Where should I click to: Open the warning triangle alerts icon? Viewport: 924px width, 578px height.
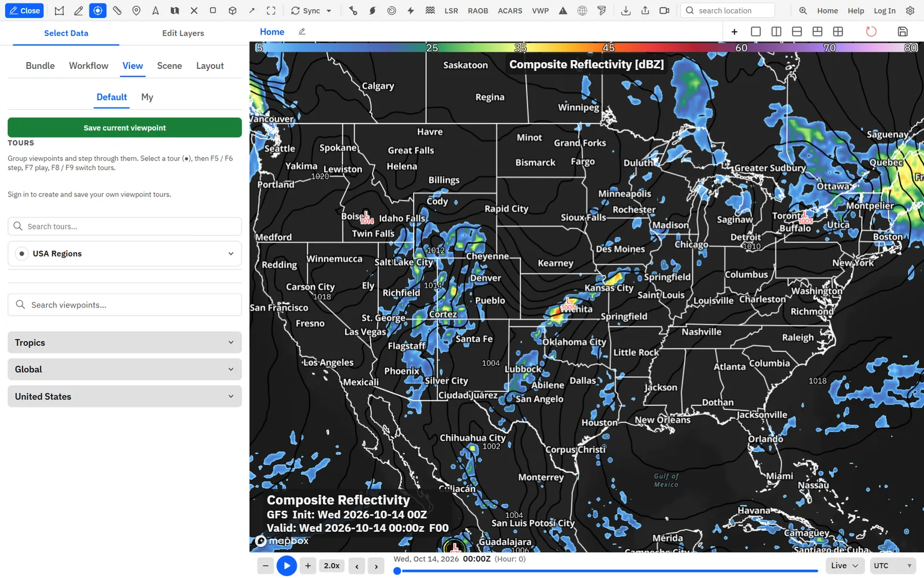(563, 10)
